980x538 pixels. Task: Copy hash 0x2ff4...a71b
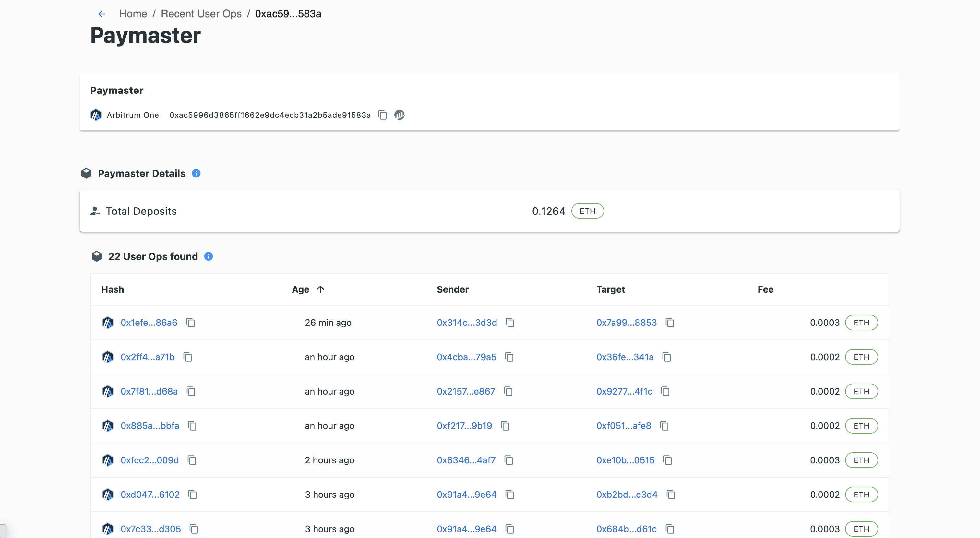(x=187, y=357)
